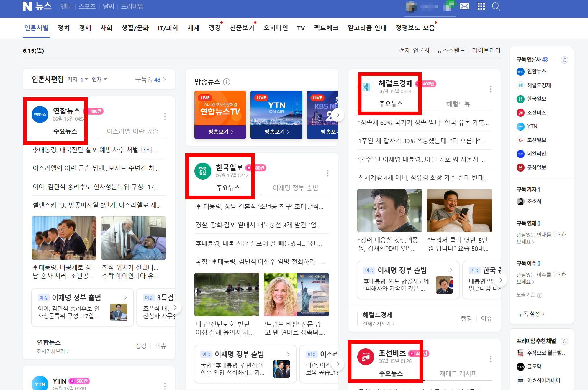The image size is (588, 390).
Task: Open the 연재 dropdown filter
Action: click(x=99, y=79)
